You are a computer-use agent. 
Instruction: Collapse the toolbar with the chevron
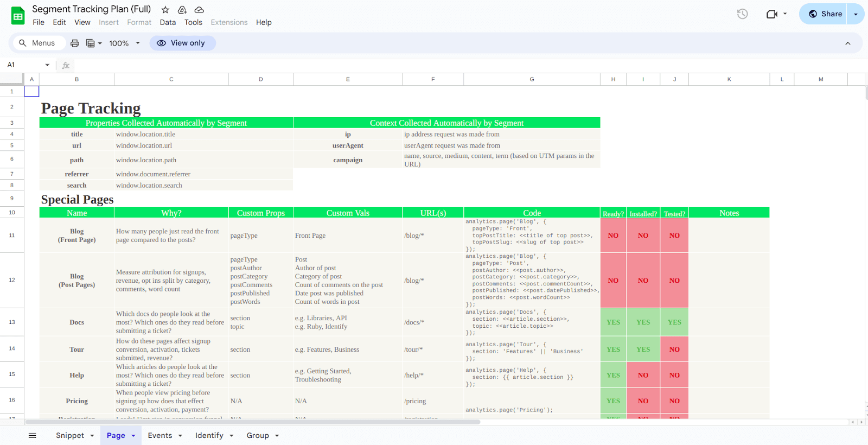847,43
